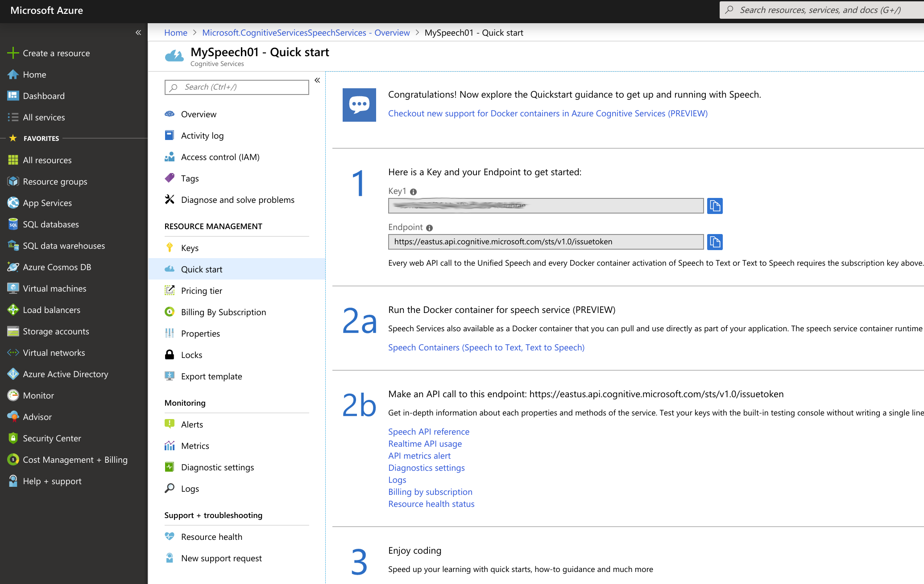The image size is (924, 584).
Task: Open the Pricing tier menu item
Action: [x=201, y=290]
